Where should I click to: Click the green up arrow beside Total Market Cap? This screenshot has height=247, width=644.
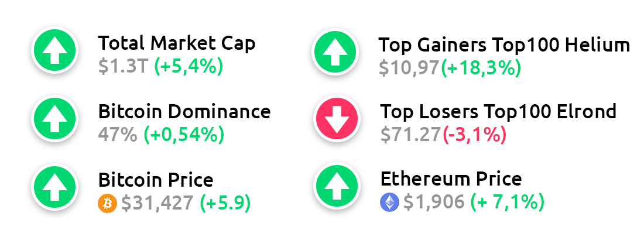point(54,50)
